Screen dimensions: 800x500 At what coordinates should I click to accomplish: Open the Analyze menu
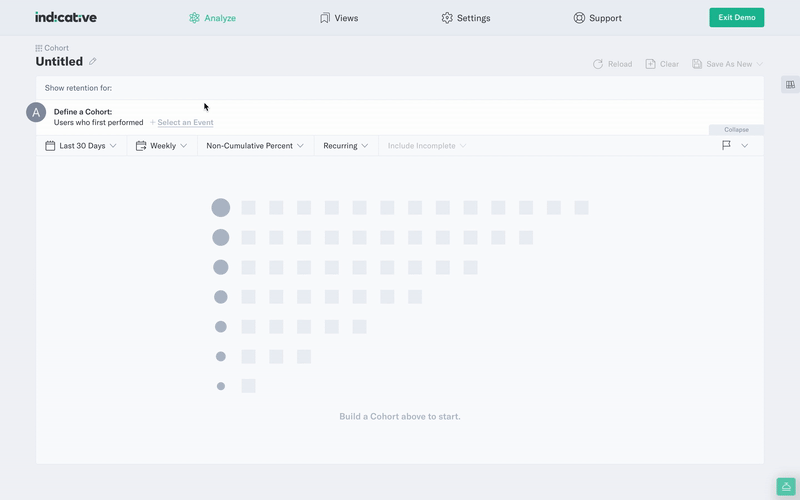212,18
